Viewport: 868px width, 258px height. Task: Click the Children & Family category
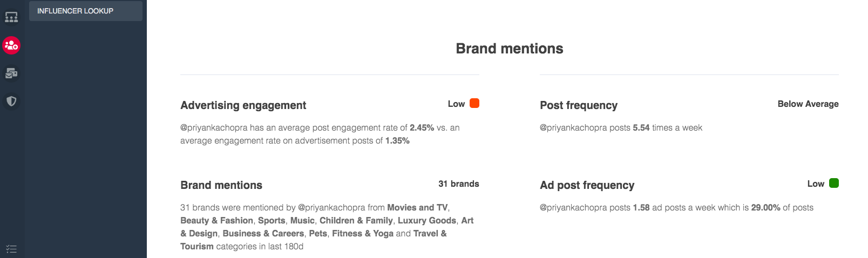(356, 220)
